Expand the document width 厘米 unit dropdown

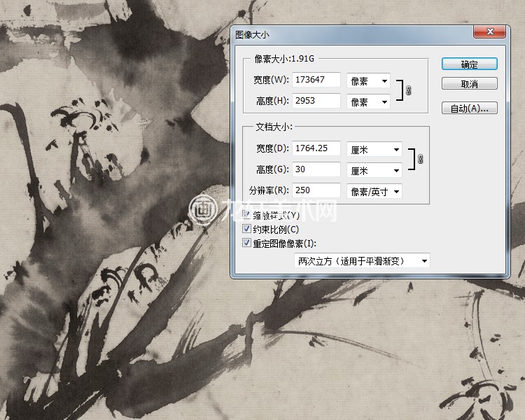point(374,150)
